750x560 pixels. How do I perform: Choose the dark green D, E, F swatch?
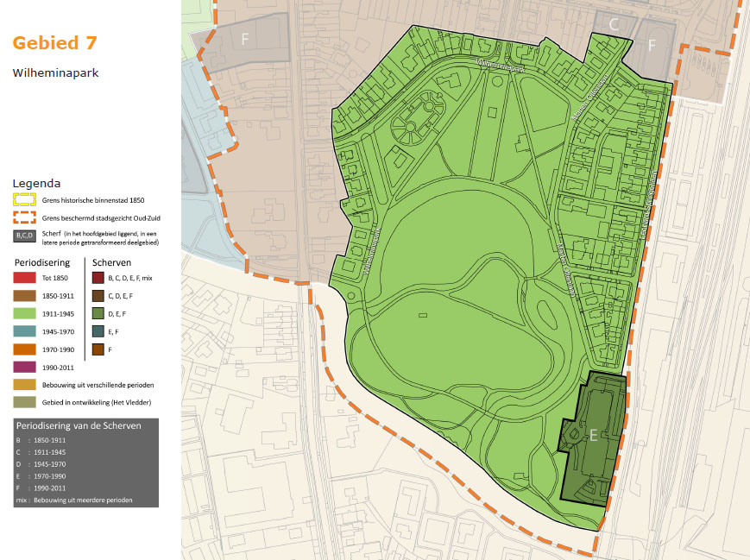tap(98, 313)
